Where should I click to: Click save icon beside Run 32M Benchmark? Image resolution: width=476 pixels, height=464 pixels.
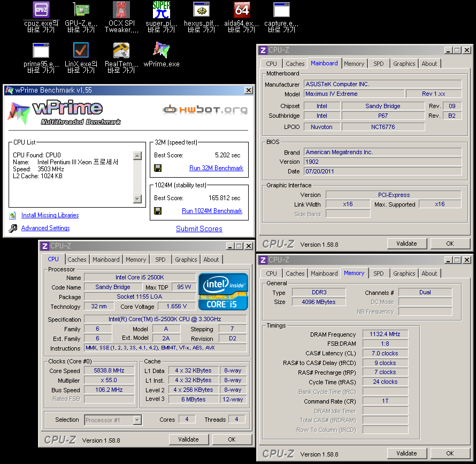158,168
